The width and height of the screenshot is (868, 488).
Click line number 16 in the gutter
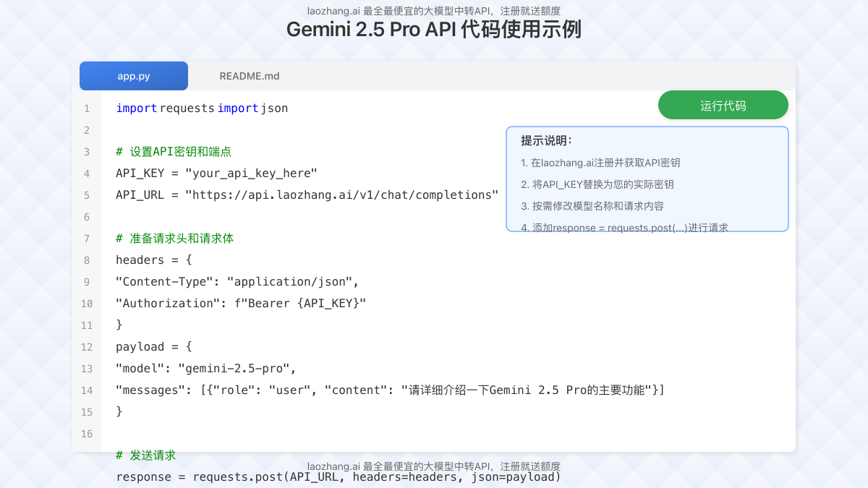point(87,434)
